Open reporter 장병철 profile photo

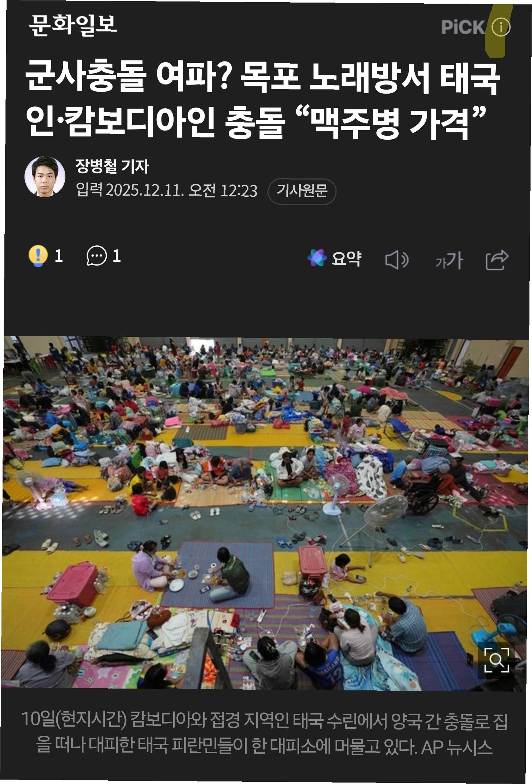click(x=45, y=177)
